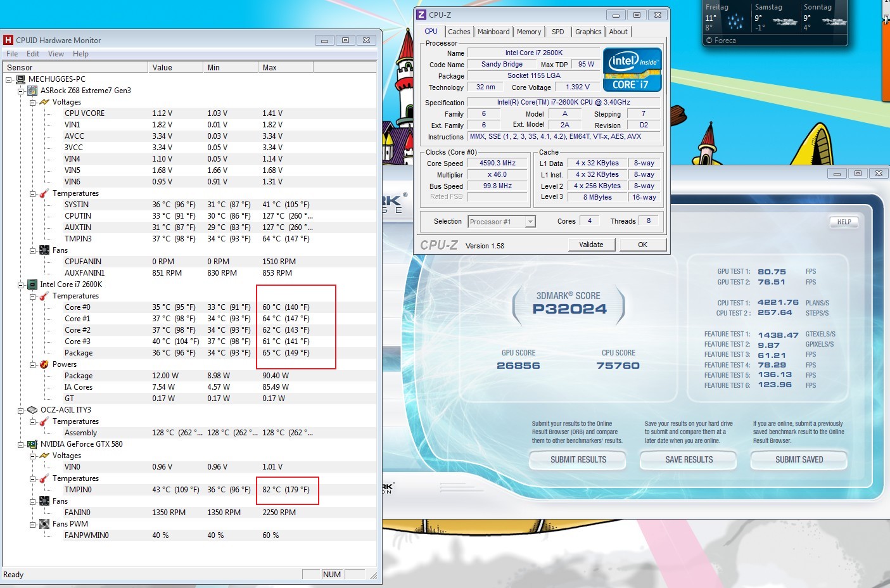
Task: Click the Temperatures icon under OCZ-AGILITY3
Action: (44, 421)
